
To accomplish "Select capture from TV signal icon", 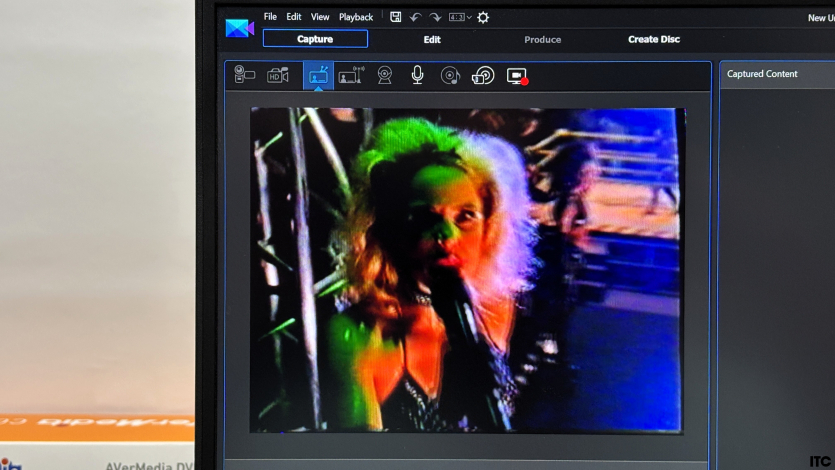I will pyautogui.click(x=318, y=76).
